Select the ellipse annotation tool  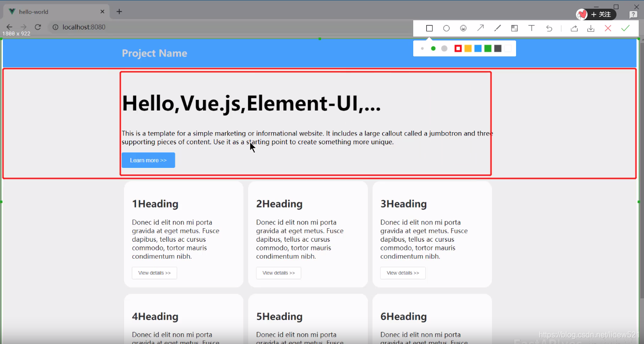pyautogui.click(x=447, y=28)
